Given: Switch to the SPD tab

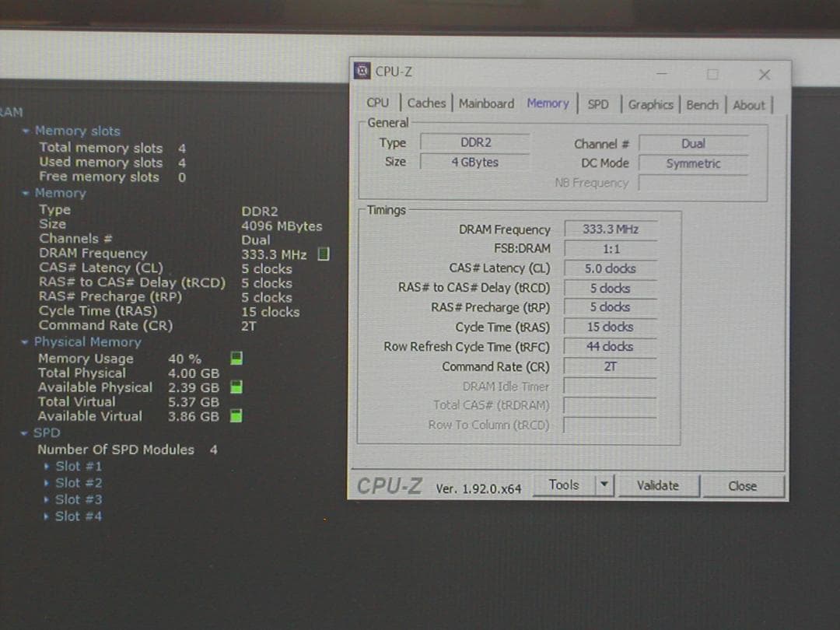Looking at the screenshot, I should 599,103.
